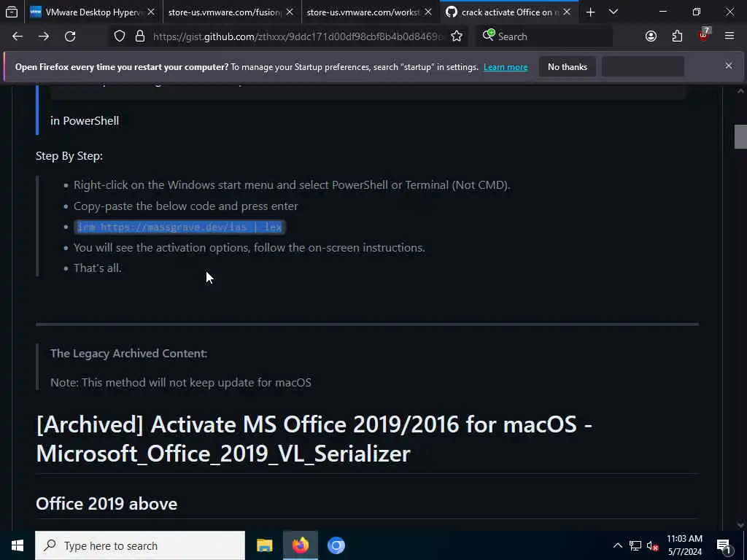Click the tracking protection shield icon

point(120,36)
